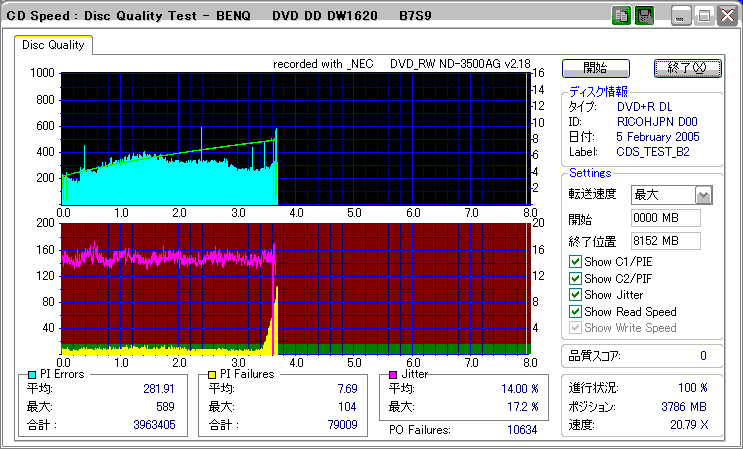Close the CD Speed window

coord(727,16)
